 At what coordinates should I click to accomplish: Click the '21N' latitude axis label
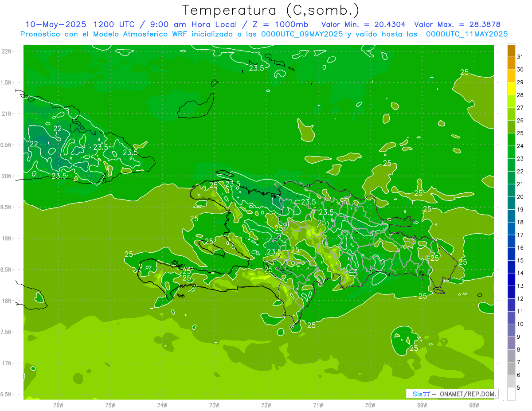click(x=7, y=114)
